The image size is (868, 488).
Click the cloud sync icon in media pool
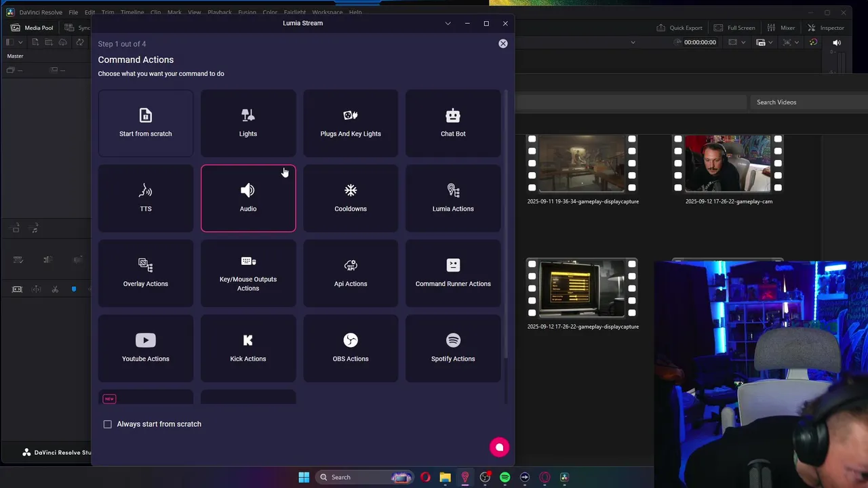tap(63, 42)
